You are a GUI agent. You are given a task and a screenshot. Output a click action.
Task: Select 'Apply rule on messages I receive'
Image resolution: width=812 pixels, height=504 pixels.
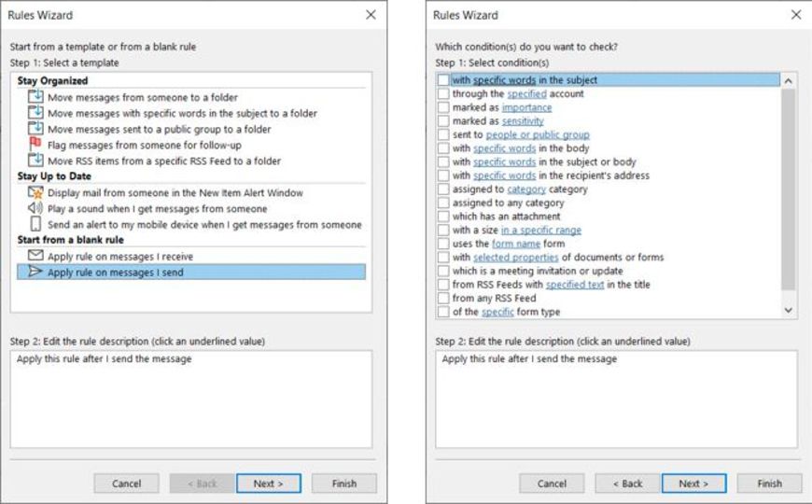pyautogui.click(x=120, y=257)
